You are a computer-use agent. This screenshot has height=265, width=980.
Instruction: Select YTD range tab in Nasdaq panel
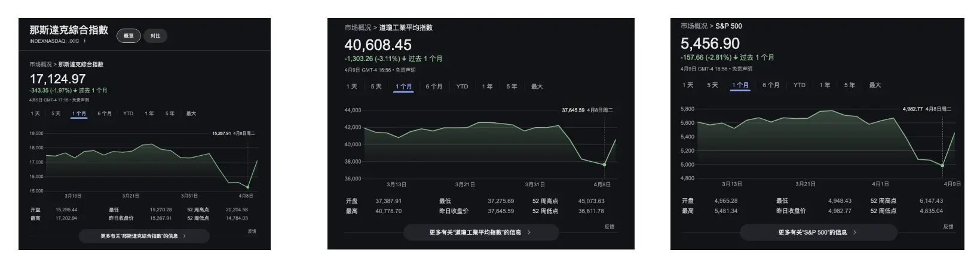point(128,113)
